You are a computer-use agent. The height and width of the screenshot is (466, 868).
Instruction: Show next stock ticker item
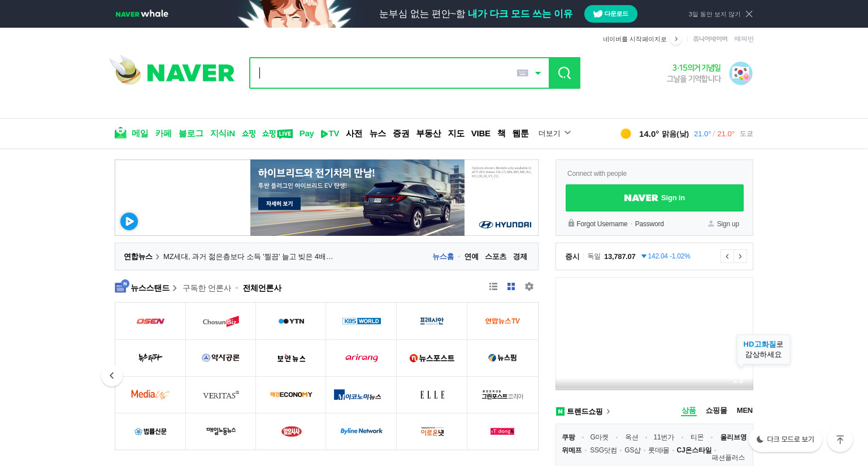coord(740,256)
